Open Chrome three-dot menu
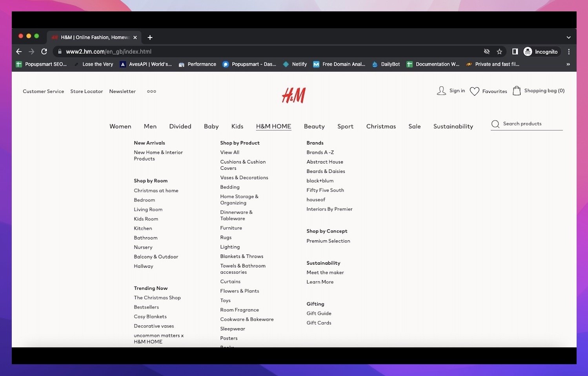Image resolution: width=588 pixels, height=376 pixels. point(569,51)
